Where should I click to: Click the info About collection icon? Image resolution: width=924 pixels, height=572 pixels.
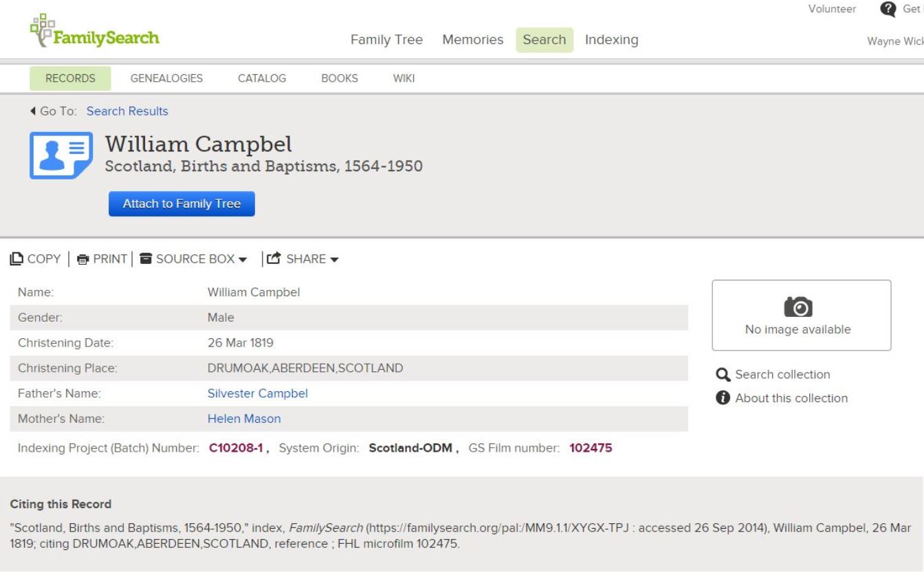[x=723, y=398]
